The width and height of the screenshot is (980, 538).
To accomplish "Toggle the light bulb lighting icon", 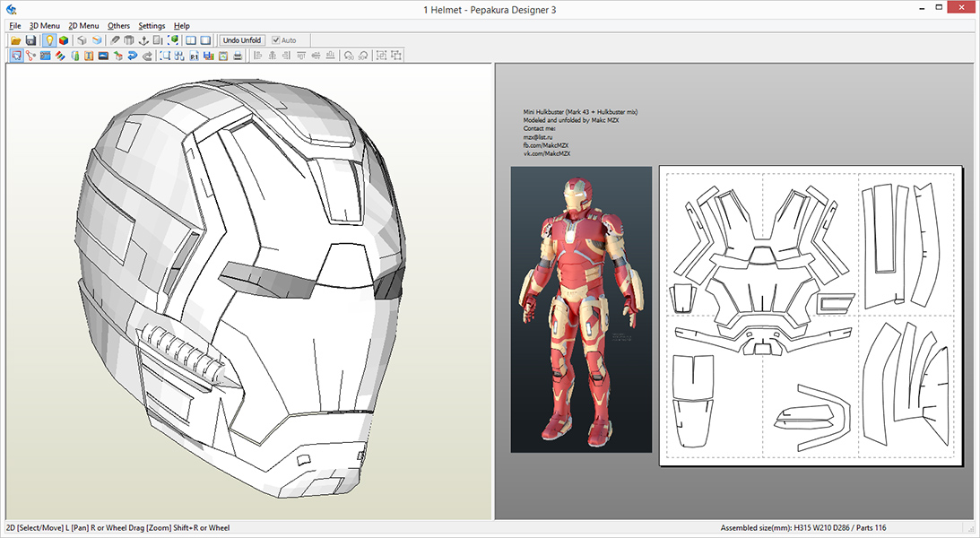I will point(49,40).
